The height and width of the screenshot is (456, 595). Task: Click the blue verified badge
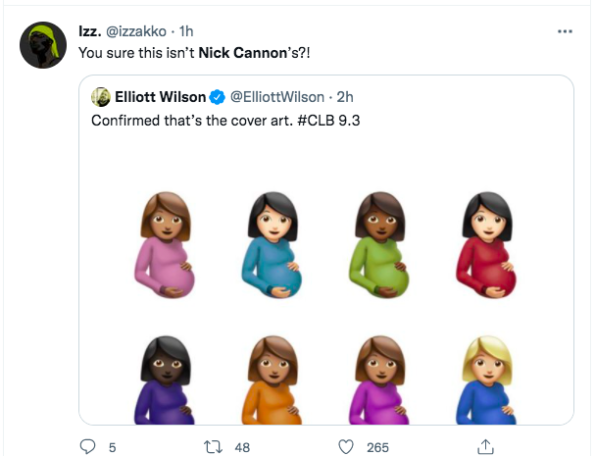(217, 97)
